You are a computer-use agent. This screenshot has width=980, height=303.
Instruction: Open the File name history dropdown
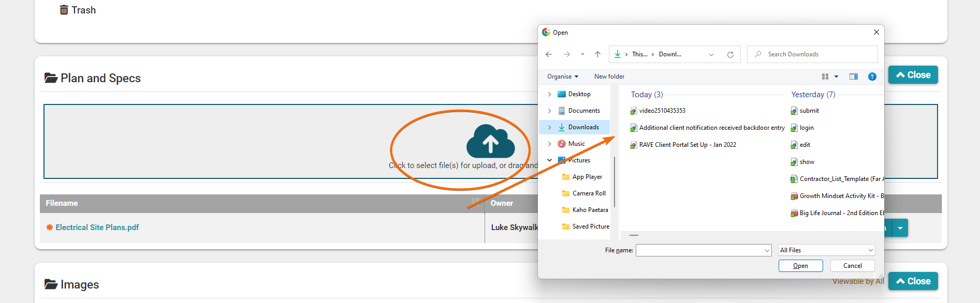click(767, 250)
